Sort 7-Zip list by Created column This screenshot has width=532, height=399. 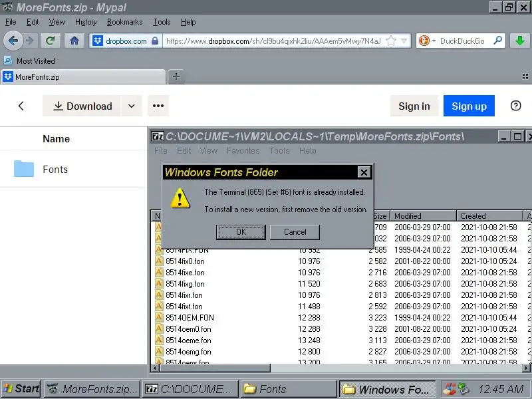pyautogui.click(x=489, y=215)
